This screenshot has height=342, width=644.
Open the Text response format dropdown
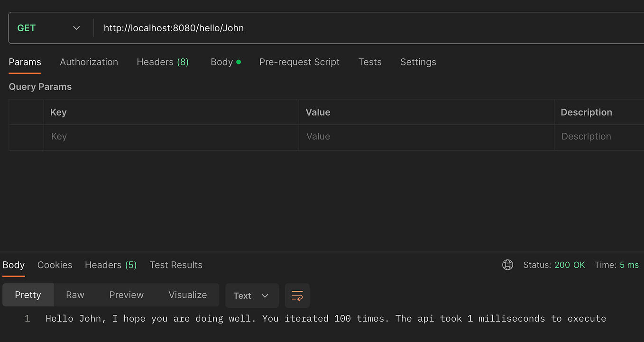coord(251,295)
